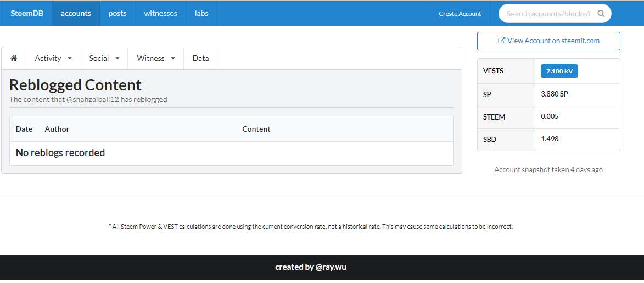Click the STEEM balance 0.005
Image resolution: width=644 pixels, height=283 pixels.
point(550,116)
